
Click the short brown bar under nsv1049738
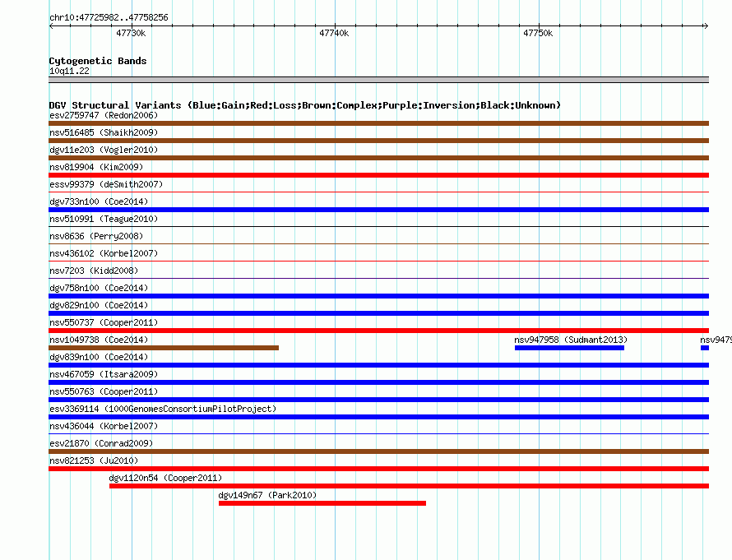tap(164, 348)
